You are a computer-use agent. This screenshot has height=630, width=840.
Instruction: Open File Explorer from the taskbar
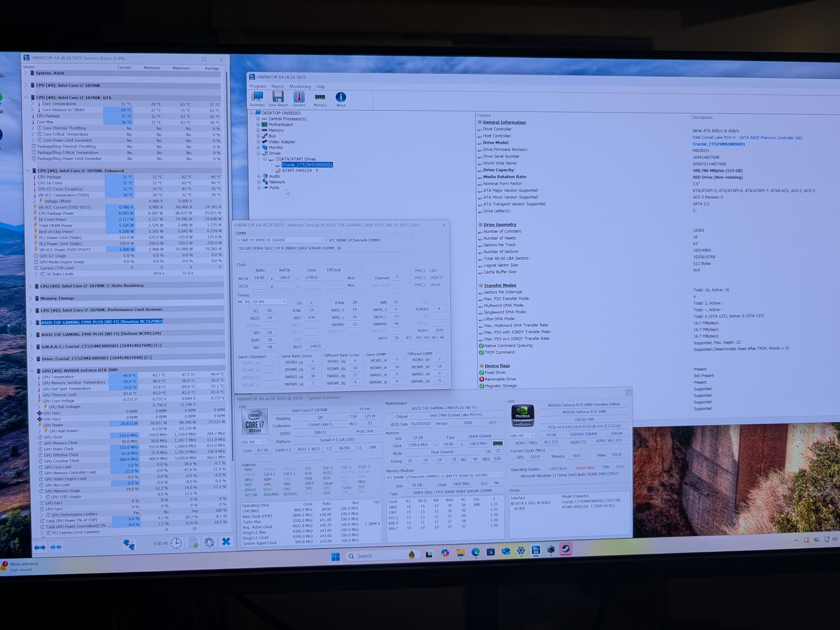coord(460,553)
